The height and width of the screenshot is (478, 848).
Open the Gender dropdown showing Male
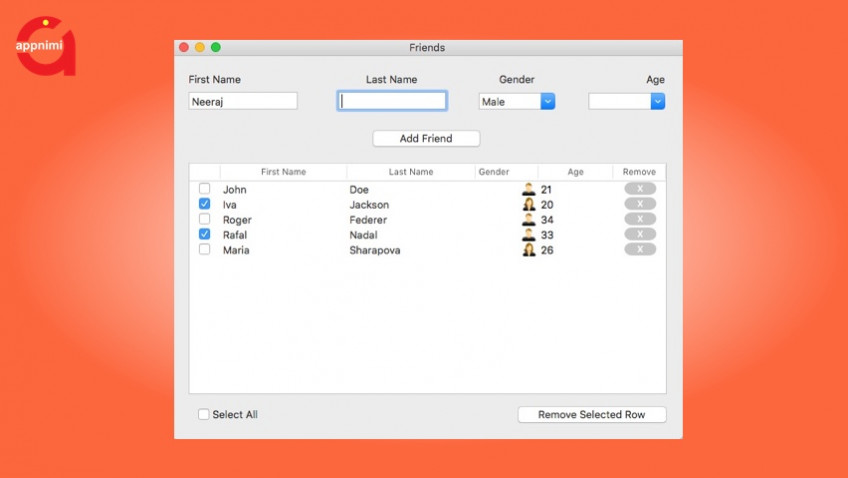pyautogui.click(x=547, y=101)
